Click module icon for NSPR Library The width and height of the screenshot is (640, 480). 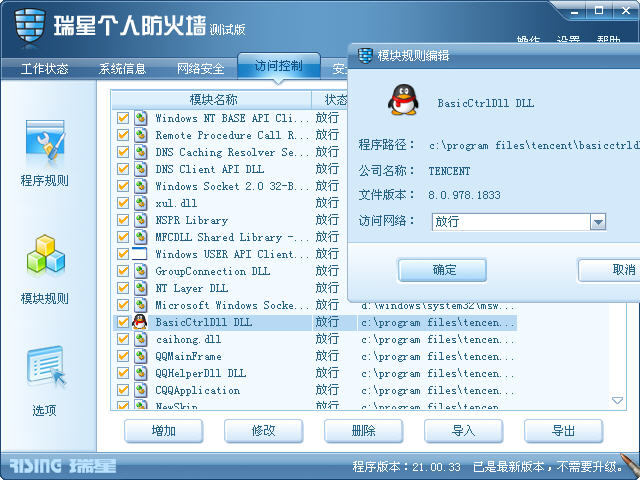pos(140,220)
